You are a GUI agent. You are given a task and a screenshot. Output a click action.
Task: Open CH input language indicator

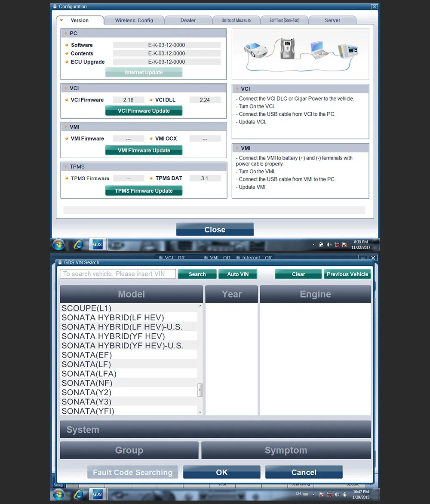click(x=298, y=494)
